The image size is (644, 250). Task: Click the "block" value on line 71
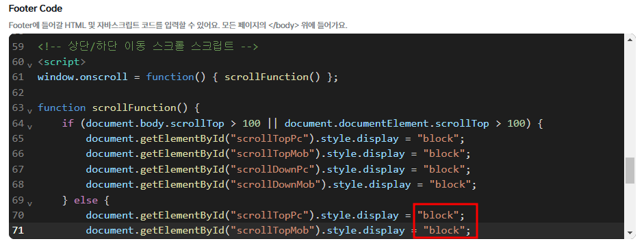click(444, 231)
